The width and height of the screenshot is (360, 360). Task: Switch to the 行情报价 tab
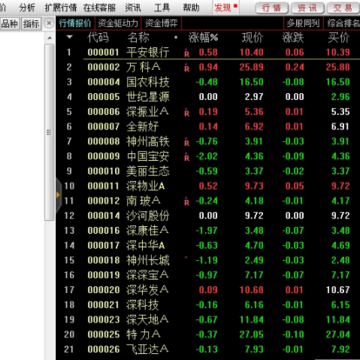pyautogui.click(x=75, y=23)
